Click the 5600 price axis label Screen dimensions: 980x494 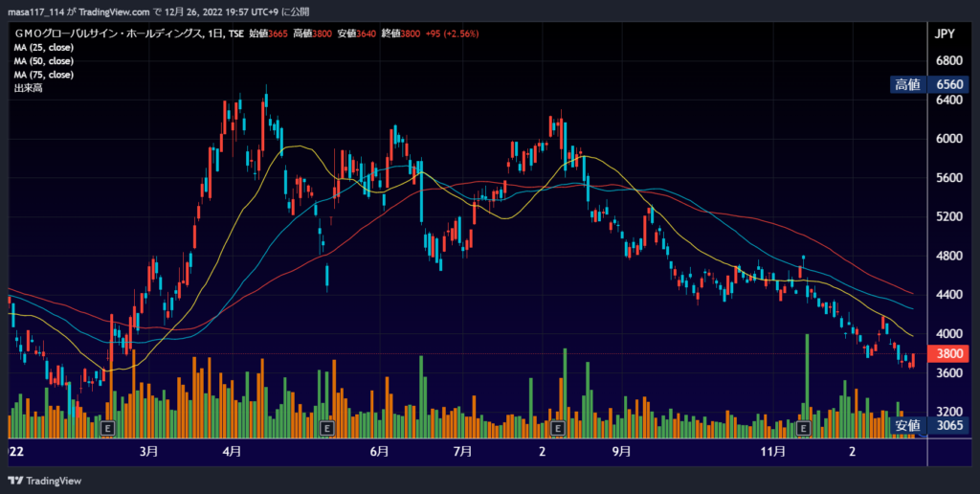point(948,177)
